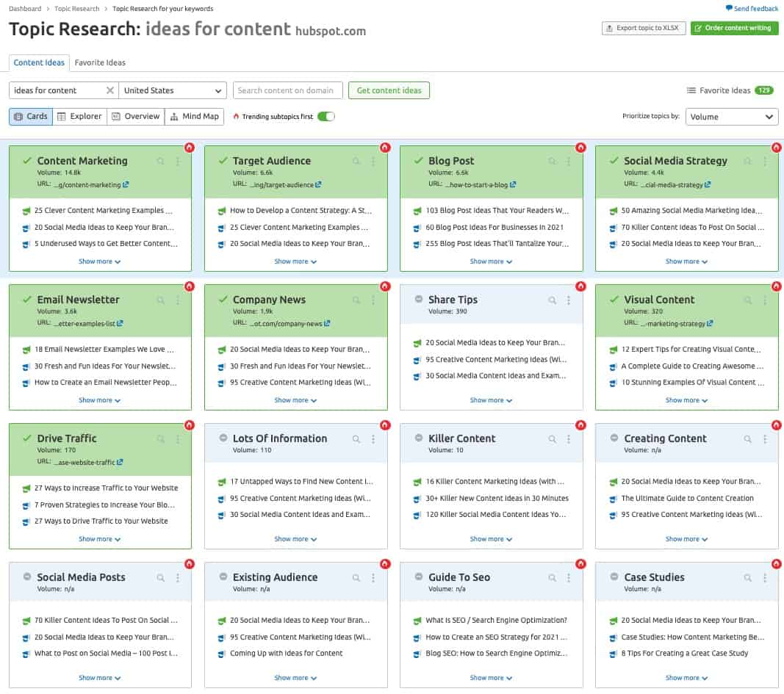Expand Show more on Killer Content card
The height and width of the screenshot is (694, 784).
(491, 538)
